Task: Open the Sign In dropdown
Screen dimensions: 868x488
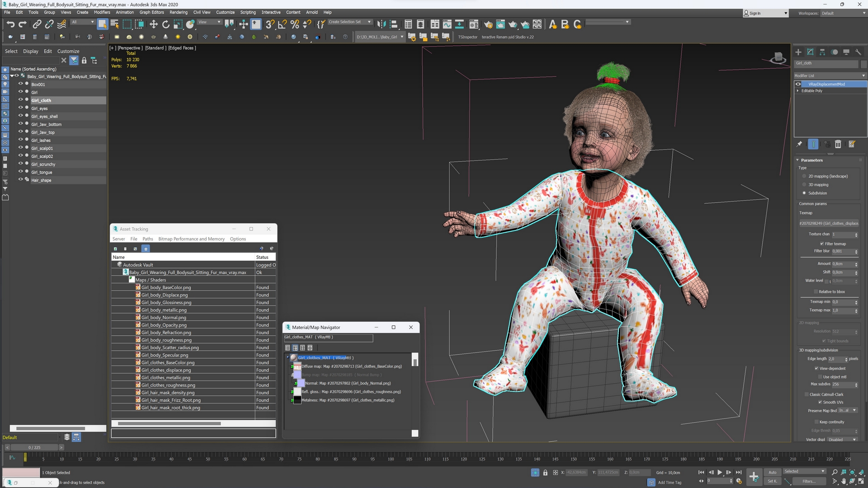Action: click(x=765, y=13)
